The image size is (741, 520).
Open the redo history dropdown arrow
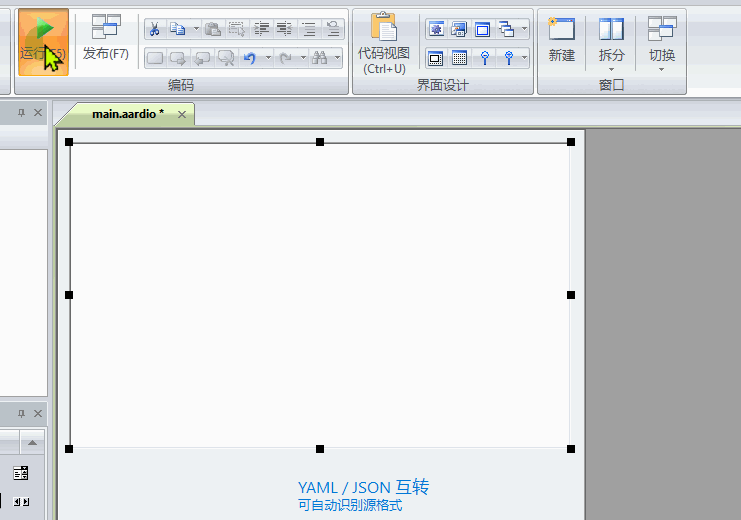coord(303,58)
